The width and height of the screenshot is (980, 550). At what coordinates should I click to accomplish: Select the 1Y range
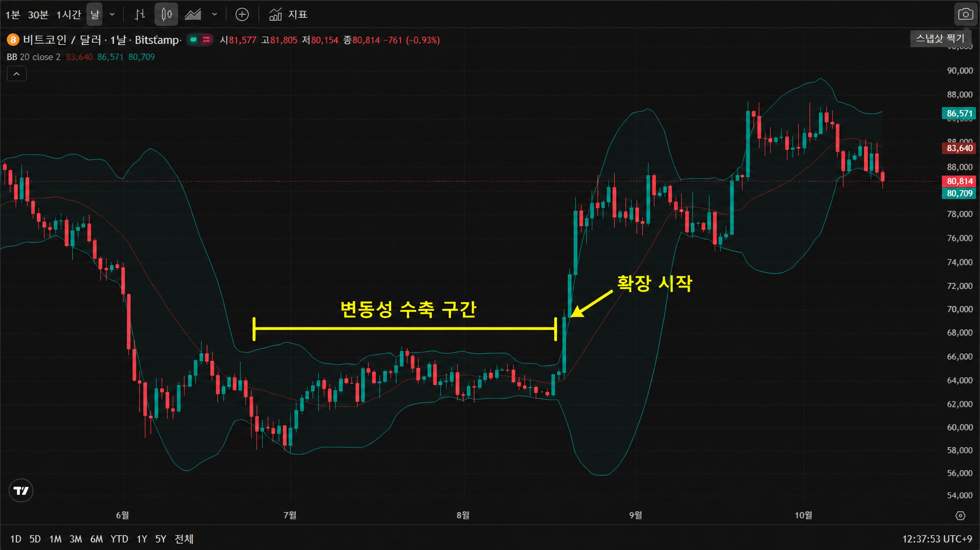coord(141,539)
